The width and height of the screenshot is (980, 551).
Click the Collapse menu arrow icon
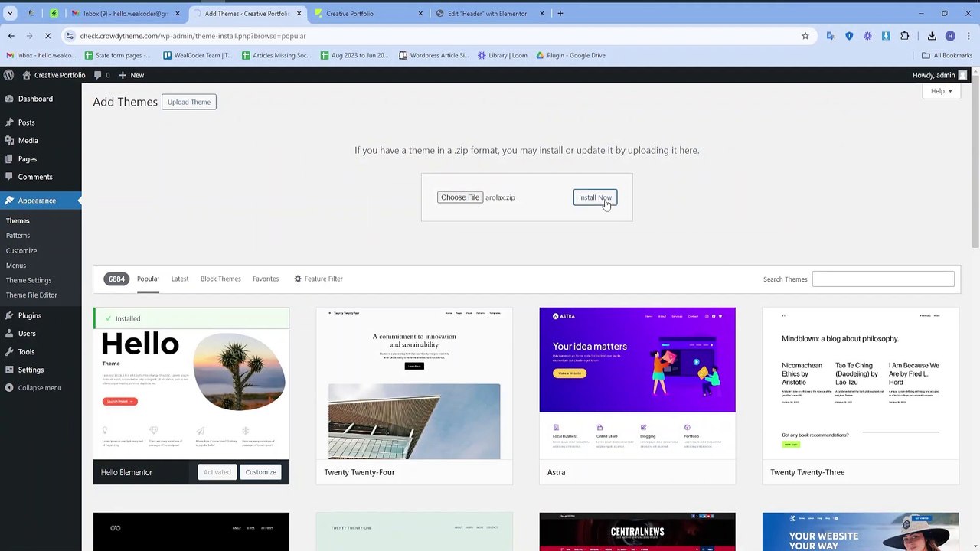coord(8,388)
